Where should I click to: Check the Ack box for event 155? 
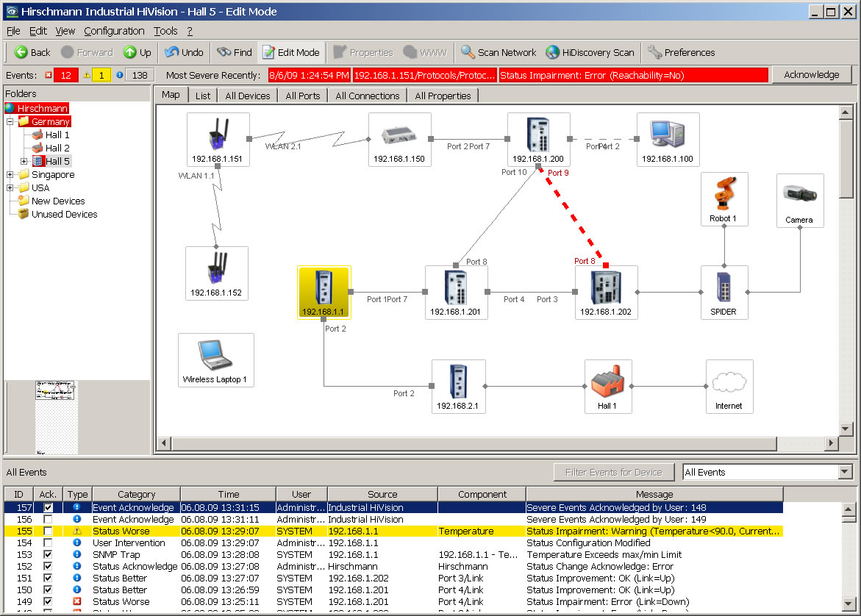click(48, 531)
